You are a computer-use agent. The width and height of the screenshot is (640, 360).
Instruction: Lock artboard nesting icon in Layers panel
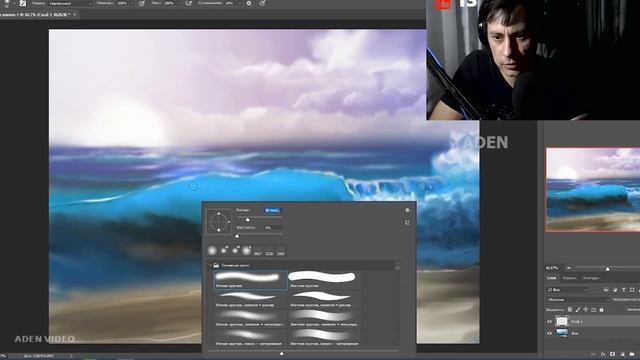(x=593, y=310)
